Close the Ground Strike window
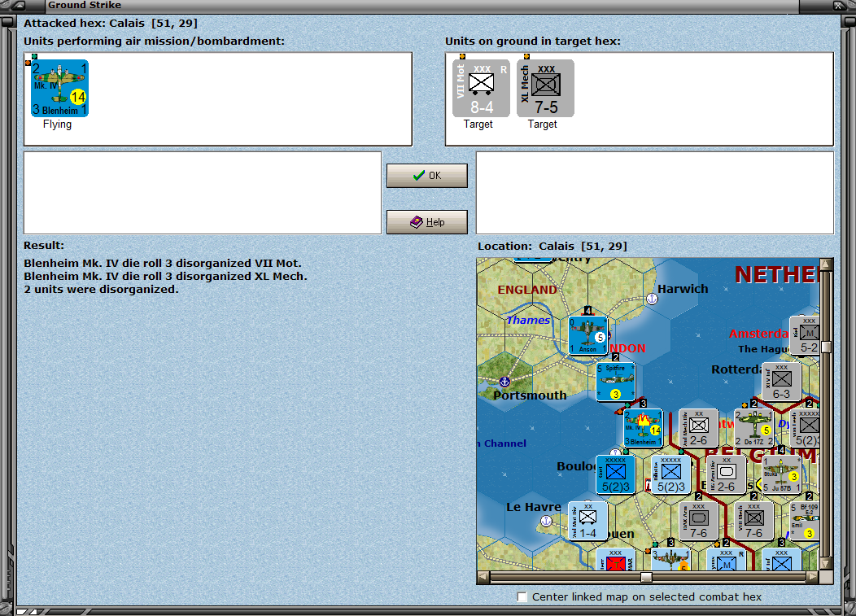This screenshot has width=856, height=616. coord(838,6)
